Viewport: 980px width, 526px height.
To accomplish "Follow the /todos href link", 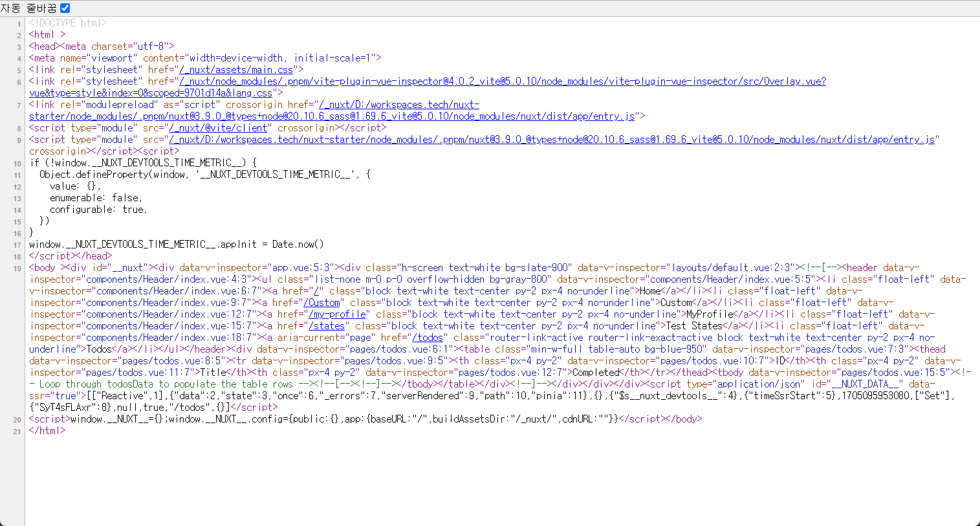I will point(428,337).
